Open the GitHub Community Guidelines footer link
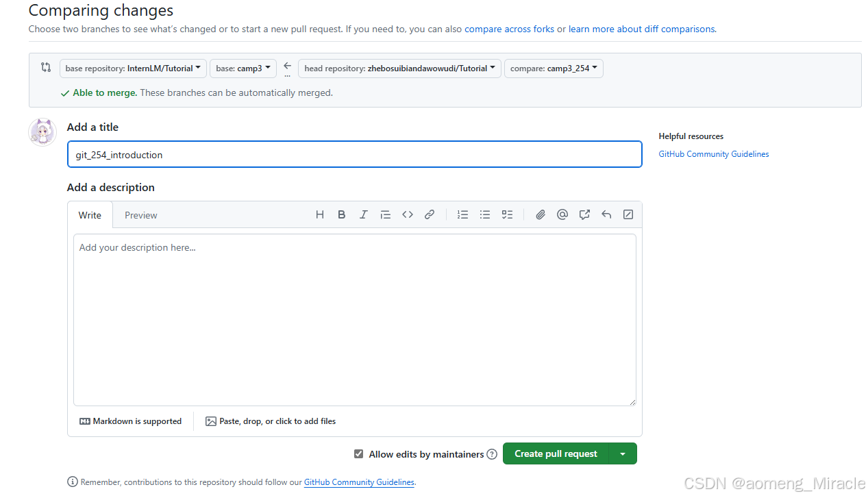The width and height of the screenshot is (868, 498). click(359, 482)
